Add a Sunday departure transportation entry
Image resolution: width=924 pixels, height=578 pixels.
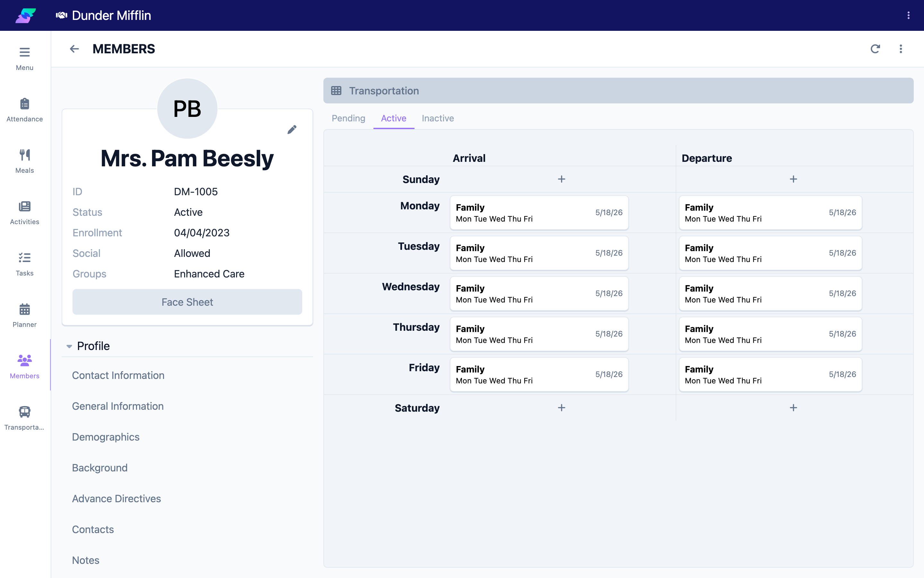click(x=793, y=179)
